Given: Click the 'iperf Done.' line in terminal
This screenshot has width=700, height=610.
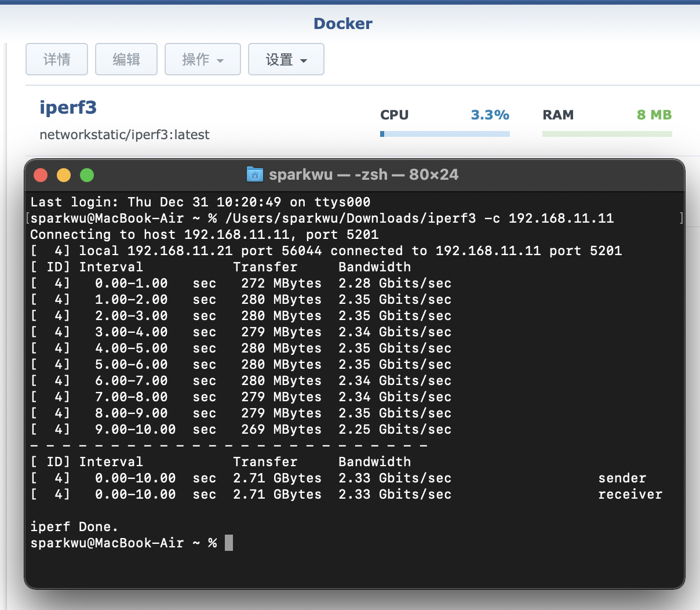Looking at the screenshot, I should (74, 527).
